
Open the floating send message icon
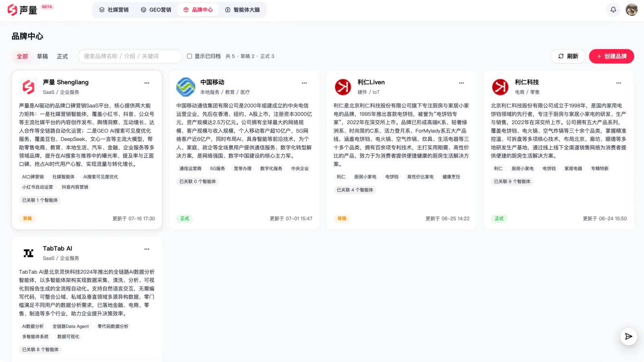click(x=628, y=337)
